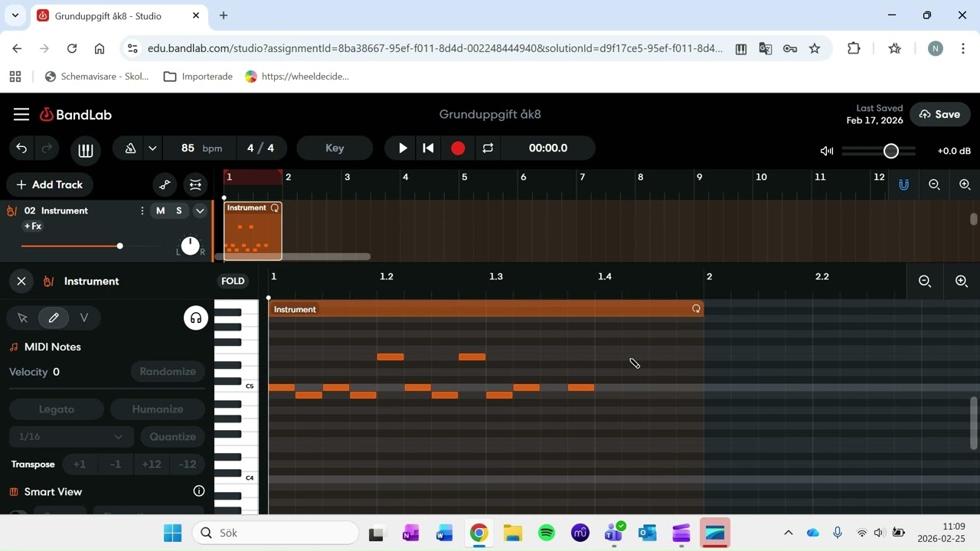Screen dimensions: 980x551
Task: Return playhead to the start
Action: click(429, 148)
